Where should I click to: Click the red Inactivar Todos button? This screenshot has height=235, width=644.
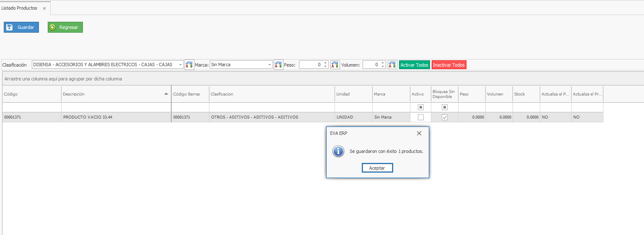pyautogui.click(x=449, y=65)
